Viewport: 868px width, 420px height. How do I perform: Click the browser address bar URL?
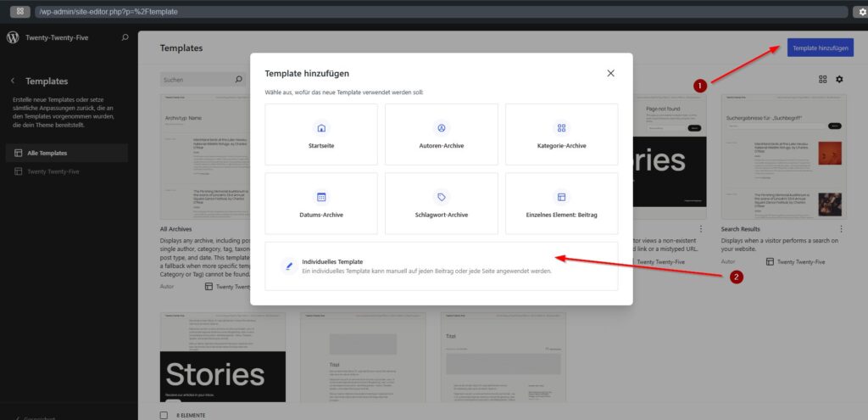coord(441,12)
